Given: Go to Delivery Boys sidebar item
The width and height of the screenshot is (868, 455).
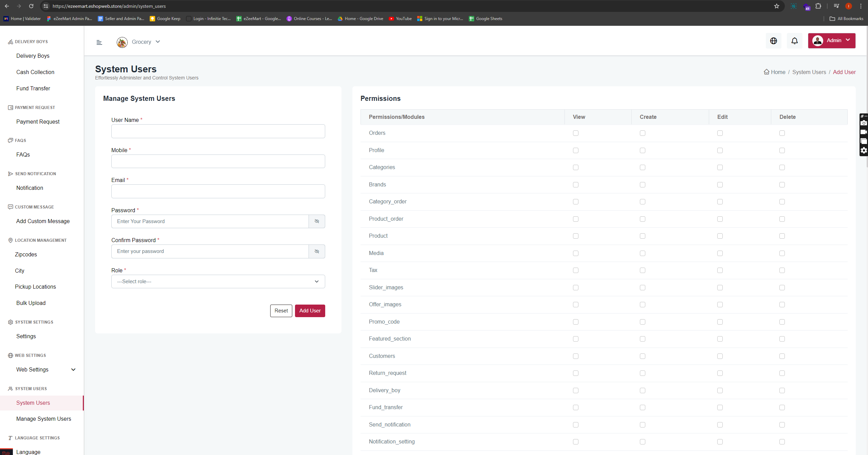Looking at the screenshot, I should [x=33, y=56].
